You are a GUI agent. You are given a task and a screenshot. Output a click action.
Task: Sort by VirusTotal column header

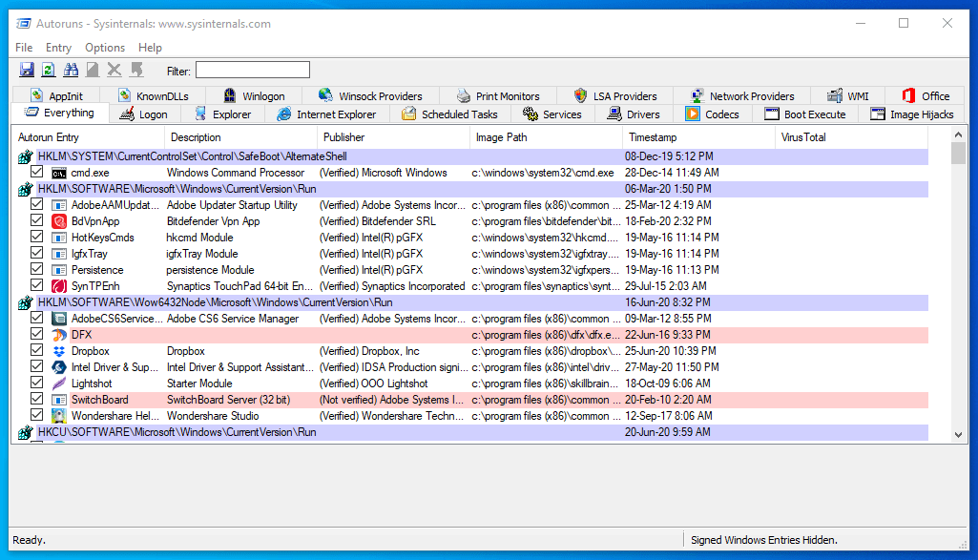851,137
